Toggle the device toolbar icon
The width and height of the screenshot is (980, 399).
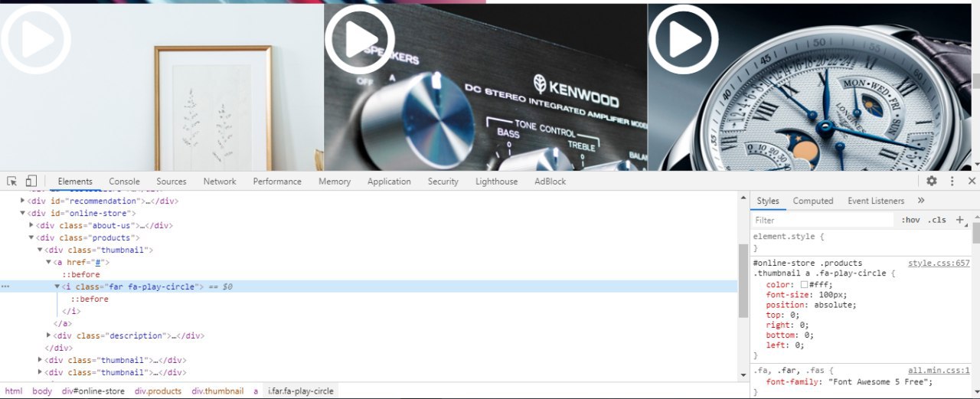point(31,182)
